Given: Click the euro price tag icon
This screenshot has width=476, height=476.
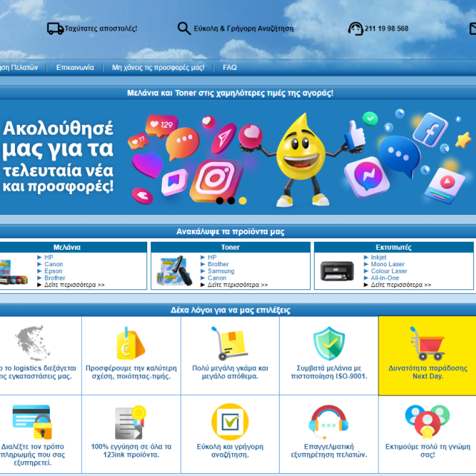Looking at the screenshot, I should click(131, 344).
